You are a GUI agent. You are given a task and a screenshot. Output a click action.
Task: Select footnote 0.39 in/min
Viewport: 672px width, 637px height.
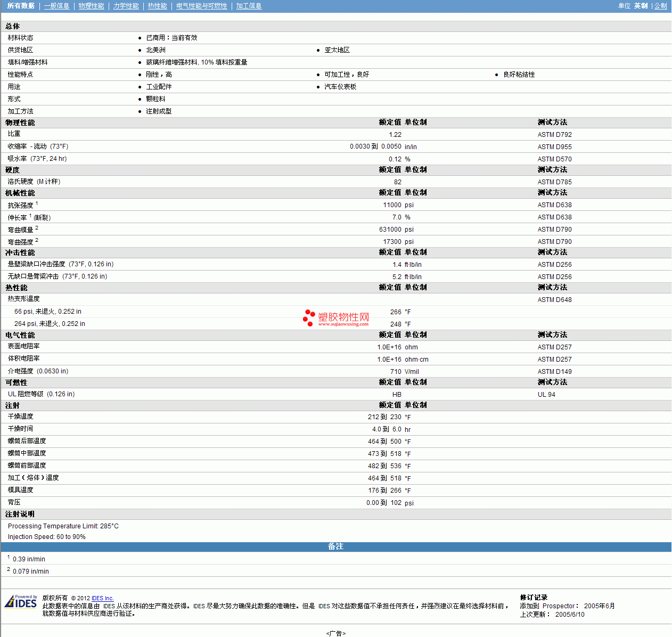point(29,559)
